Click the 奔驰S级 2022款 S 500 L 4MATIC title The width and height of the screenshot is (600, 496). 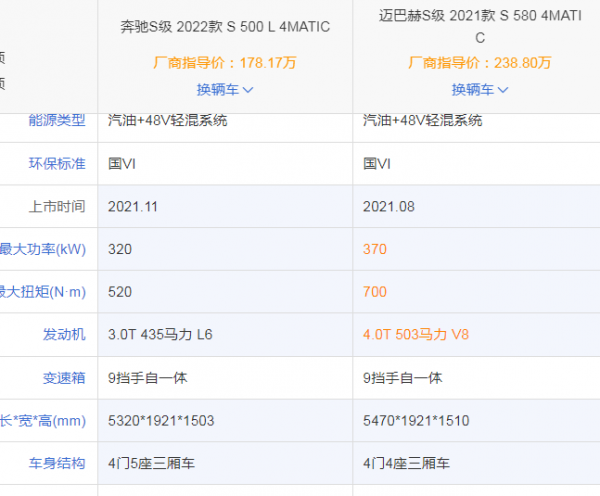(x=225, y=27)
